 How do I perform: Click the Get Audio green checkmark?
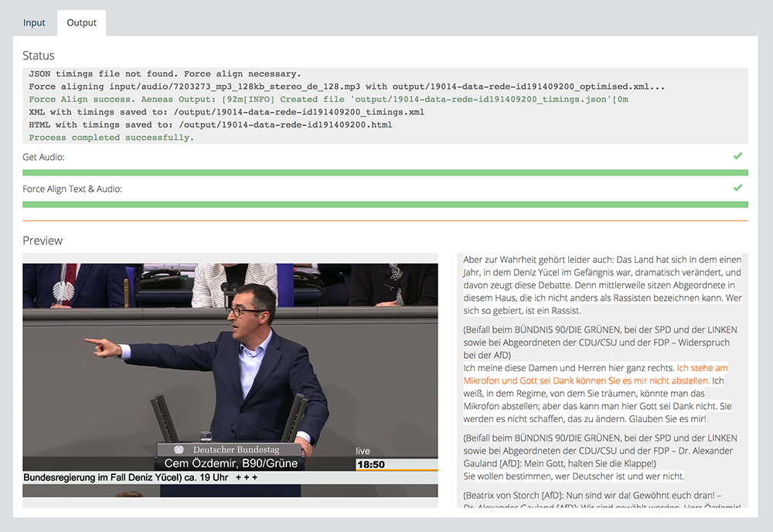coord(737,156)
